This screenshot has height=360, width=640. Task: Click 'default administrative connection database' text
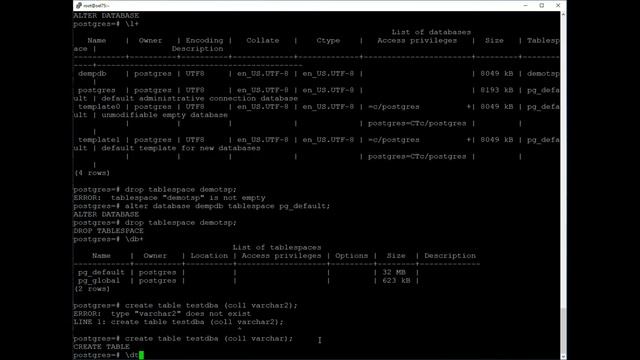click(x=200, y=98)
